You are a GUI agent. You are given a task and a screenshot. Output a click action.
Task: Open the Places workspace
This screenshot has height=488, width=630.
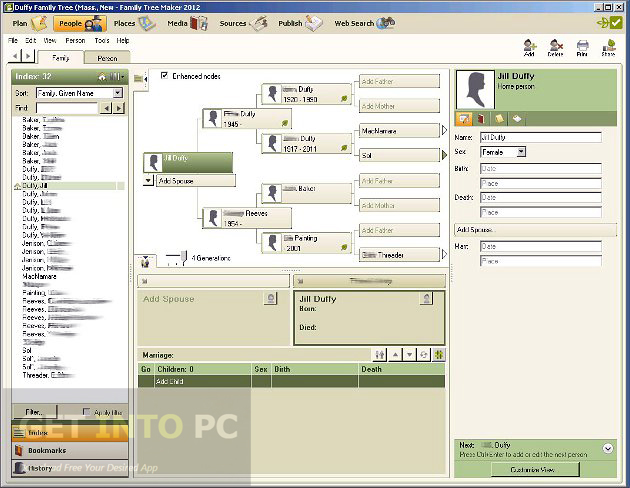point(134,23)
